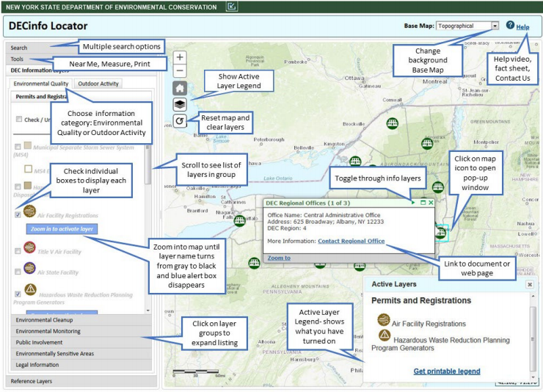Select the office marker above Allegheny Mountains label
The image size is (543, 392).
(x=254, y=263)
